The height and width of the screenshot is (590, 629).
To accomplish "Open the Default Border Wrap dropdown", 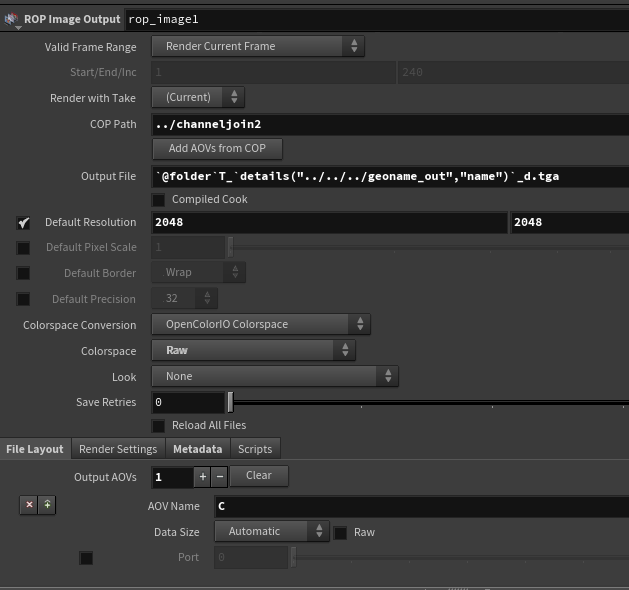I will tap(198, 272).
